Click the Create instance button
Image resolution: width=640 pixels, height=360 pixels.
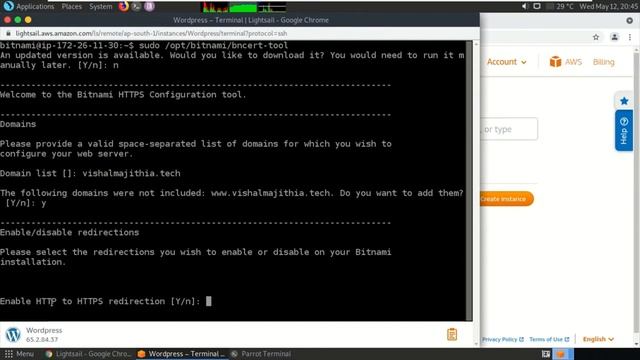tap(507, 199)
